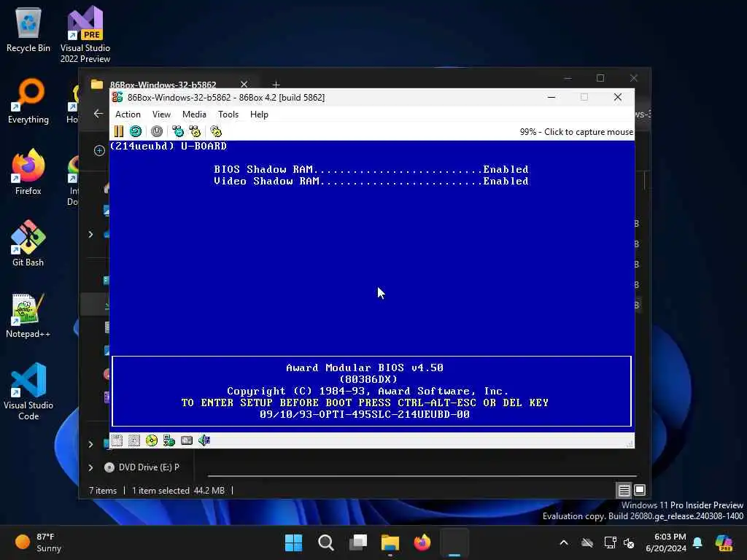Show hidden system tray icons
The height and width of the screenshot is (560, 747).
pyautogui.click(x=564, y=542)
